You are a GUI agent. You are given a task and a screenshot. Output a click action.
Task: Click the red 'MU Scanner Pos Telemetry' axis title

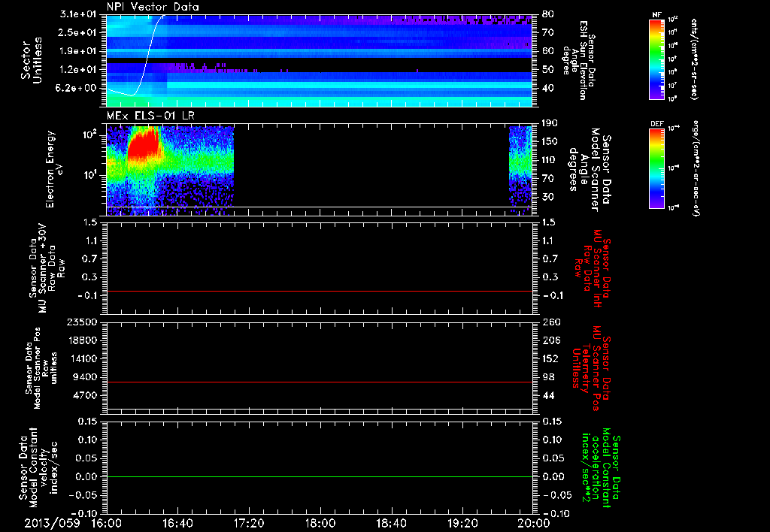click(591, 368)
